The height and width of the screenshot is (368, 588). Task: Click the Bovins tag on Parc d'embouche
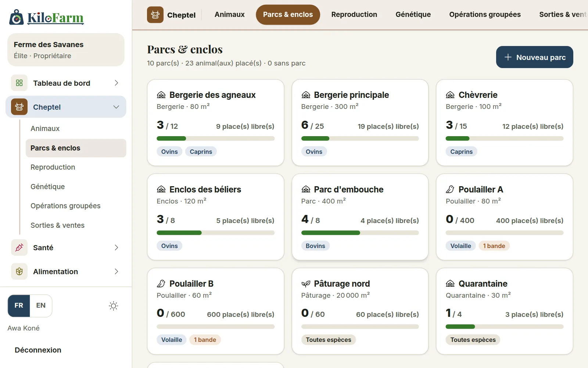point(315,246)
